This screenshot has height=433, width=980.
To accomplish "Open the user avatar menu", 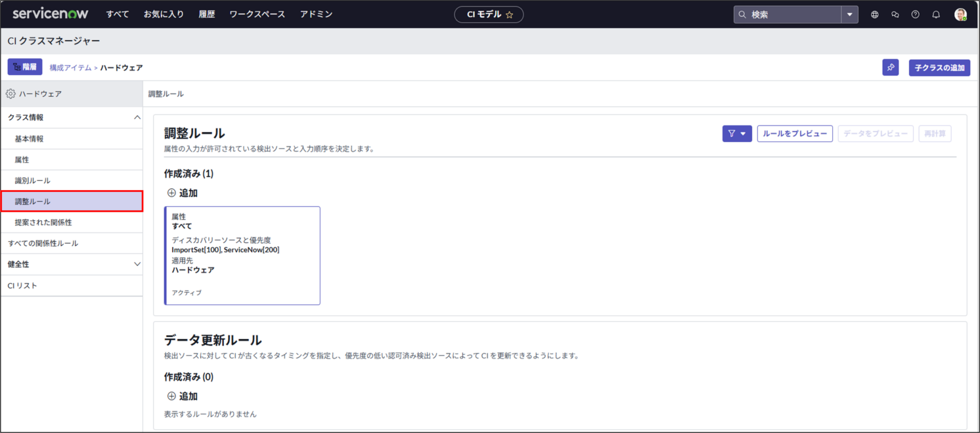I will click(x=960, y=14).
